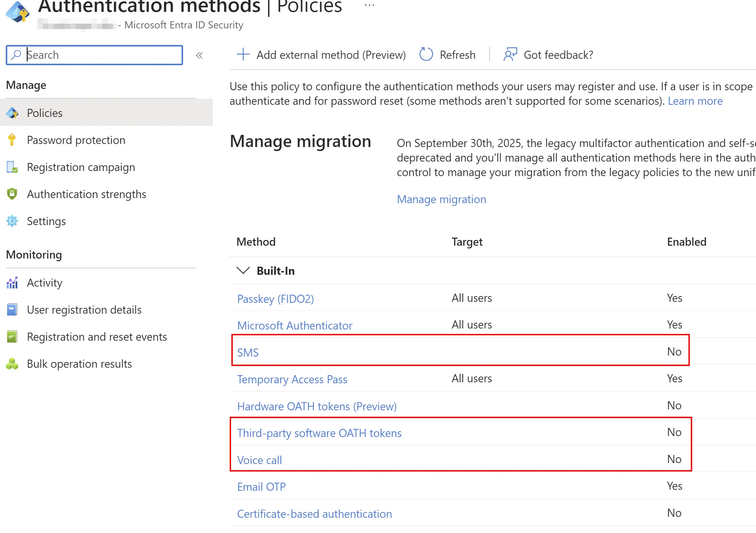The image size is (756, 533).
Task: Click Yes value in Email OTP row
Action: coord(675,486)
